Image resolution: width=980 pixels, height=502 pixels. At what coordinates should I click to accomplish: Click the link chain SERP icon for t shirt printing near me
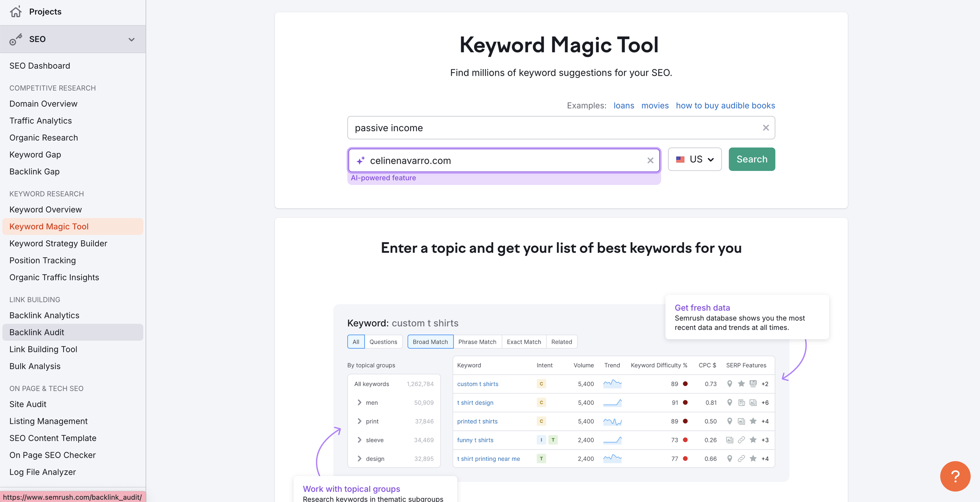[x=741, y=459]
